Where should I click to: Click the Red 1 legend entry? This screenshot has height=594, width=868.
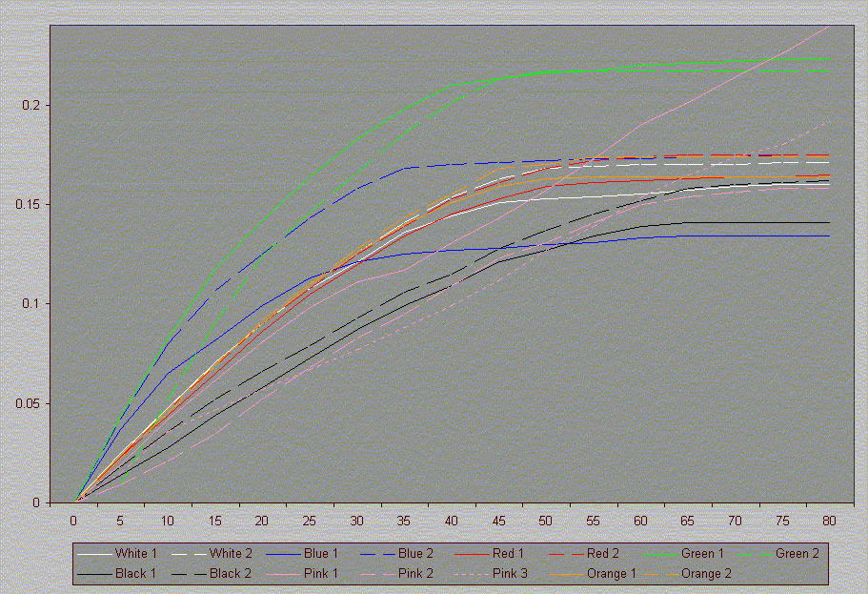point(511,553)
